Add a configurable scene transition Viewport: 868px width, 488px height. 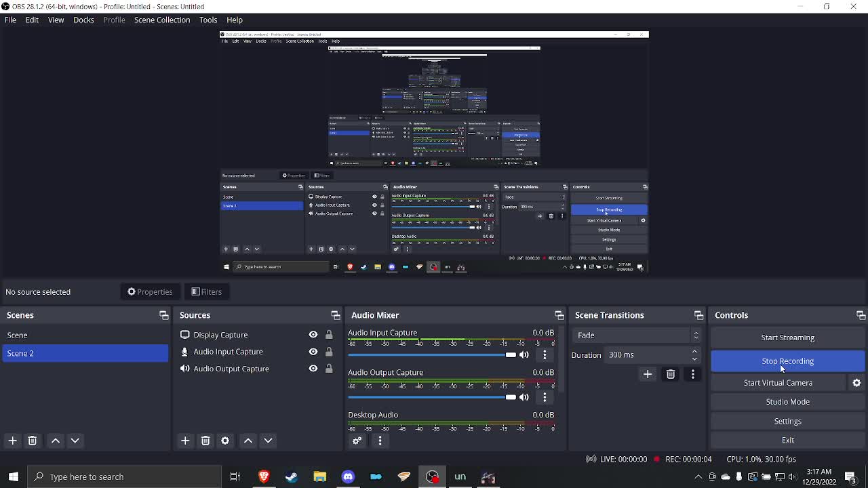(x=648, y=374)
